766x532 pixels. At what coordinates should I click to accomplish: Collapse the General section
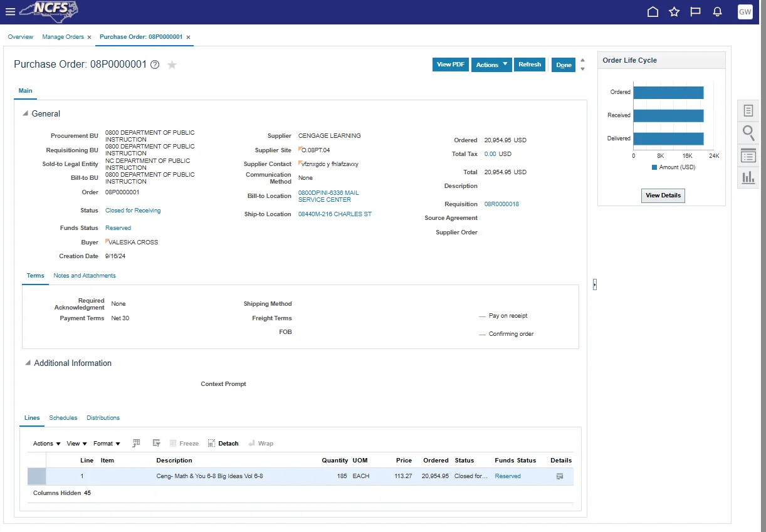pos(26,114)
